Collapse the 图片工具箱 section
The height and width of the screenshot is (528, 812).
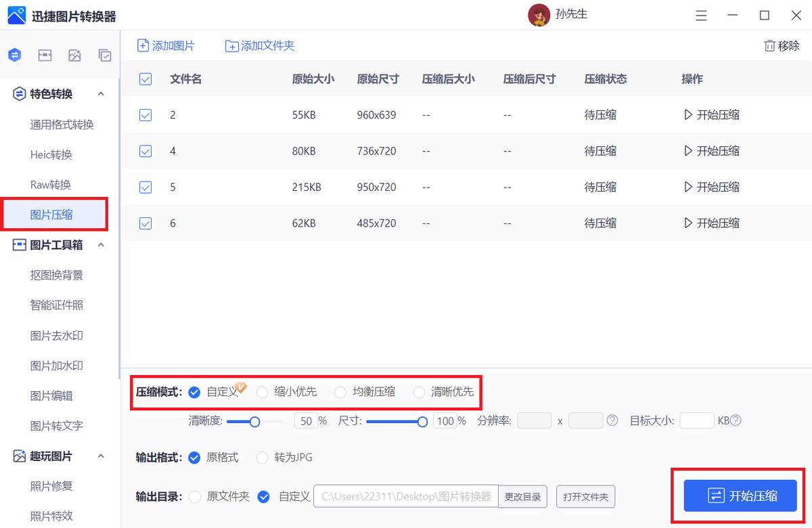point(101,245)
